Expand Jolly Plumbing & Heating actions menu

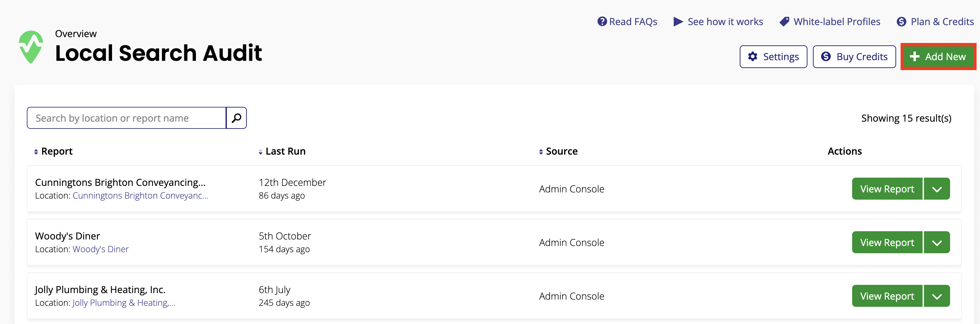coord(937,296)
